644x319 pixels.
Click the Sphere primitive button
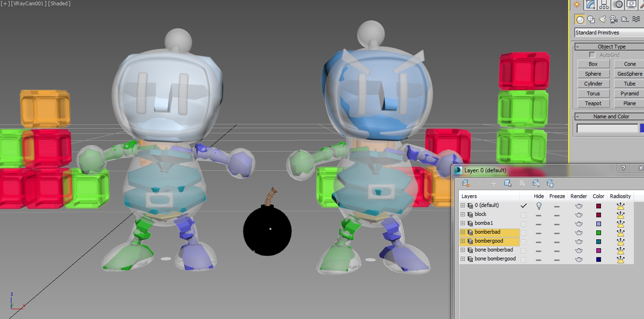pos(593,74)
